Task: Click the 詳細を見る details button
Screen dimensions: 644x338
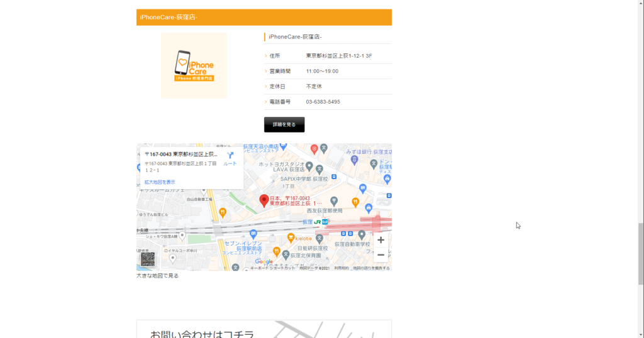Action: point(284,124)
